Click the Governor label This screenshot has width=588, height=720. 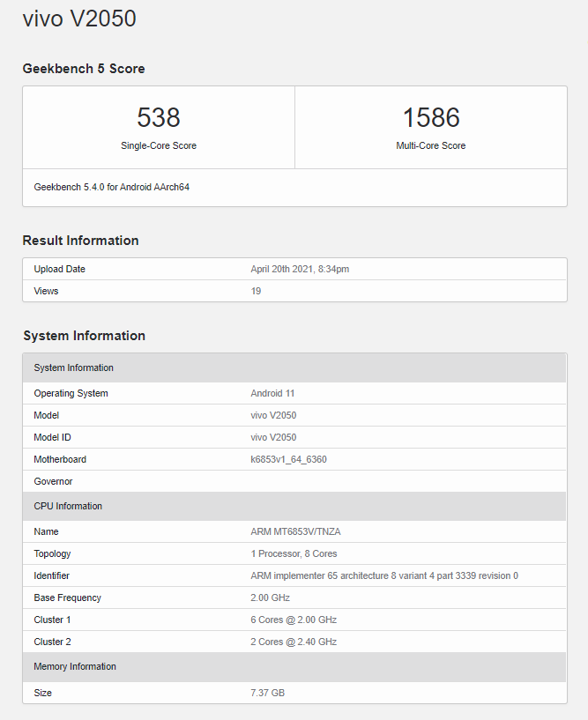(x=53, y=482)
